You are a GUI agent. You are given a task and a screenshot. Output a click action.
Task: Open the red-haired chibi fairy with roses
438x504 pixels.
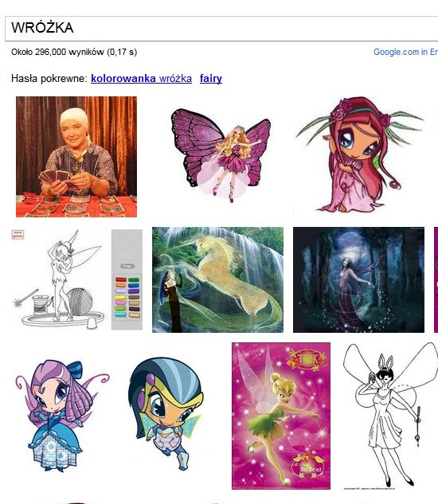(x=359, y=155)
